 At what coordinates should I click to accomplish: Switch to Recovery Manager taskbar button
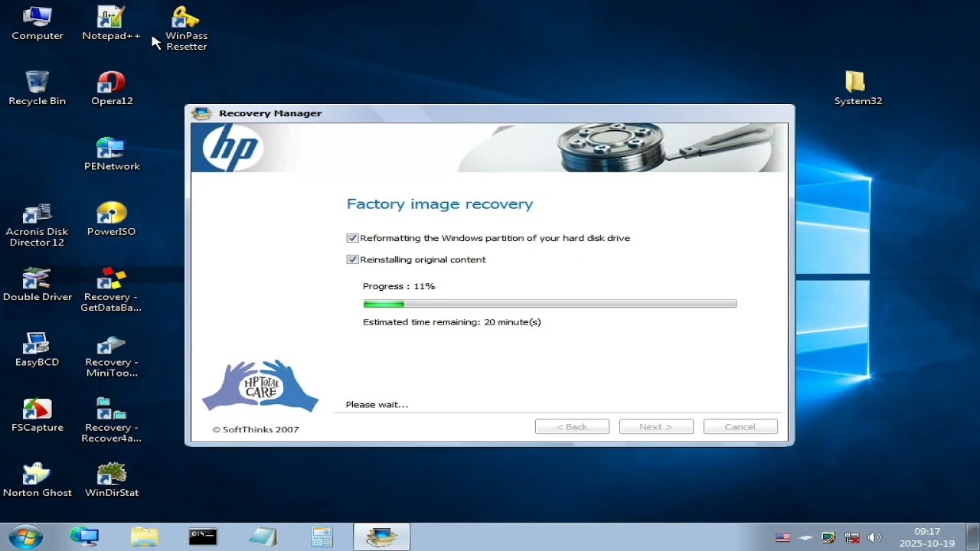click(381, 536)
